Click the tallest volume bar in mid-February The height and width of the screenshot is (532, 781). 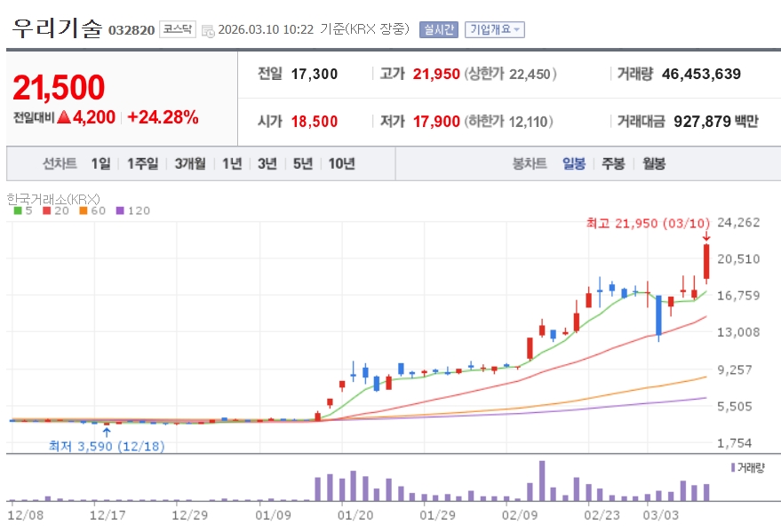point(542,480)
